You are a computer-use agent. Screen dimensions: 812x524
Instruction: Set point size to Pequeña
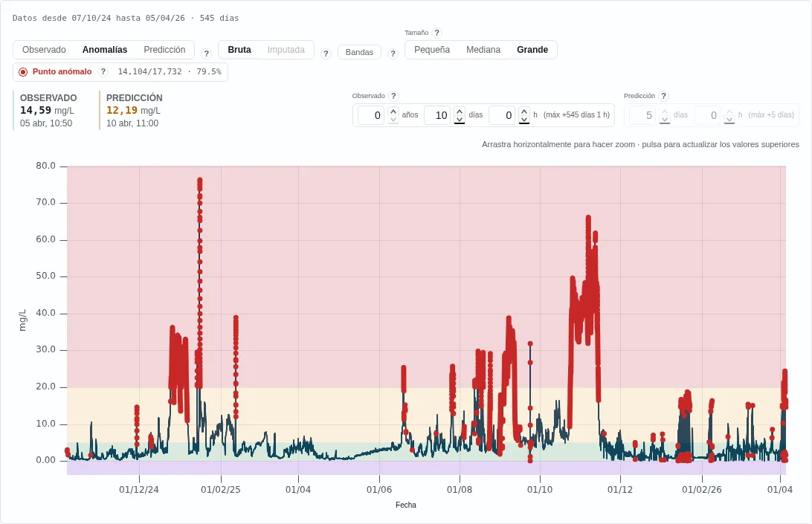coord(432,50)
